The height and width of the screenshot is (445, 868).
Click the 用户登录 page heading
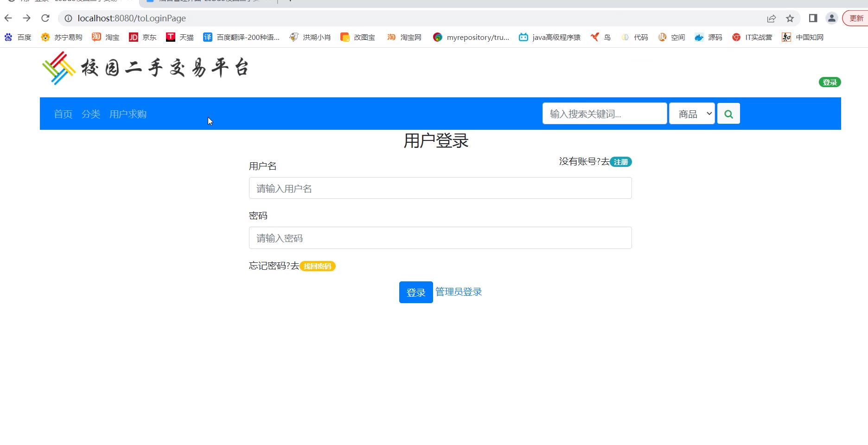[x=436, y=140]
